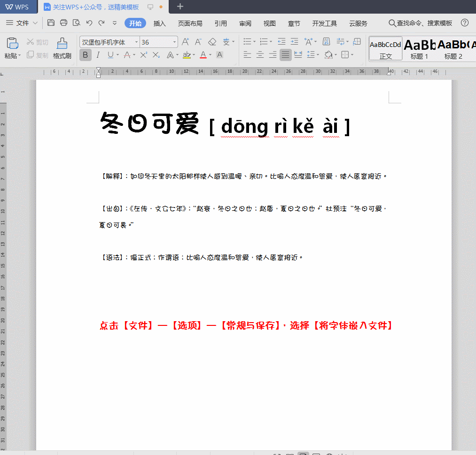Open the 视图 tab
The height and width of the screenshot is (455, 476).
point(269,23)
